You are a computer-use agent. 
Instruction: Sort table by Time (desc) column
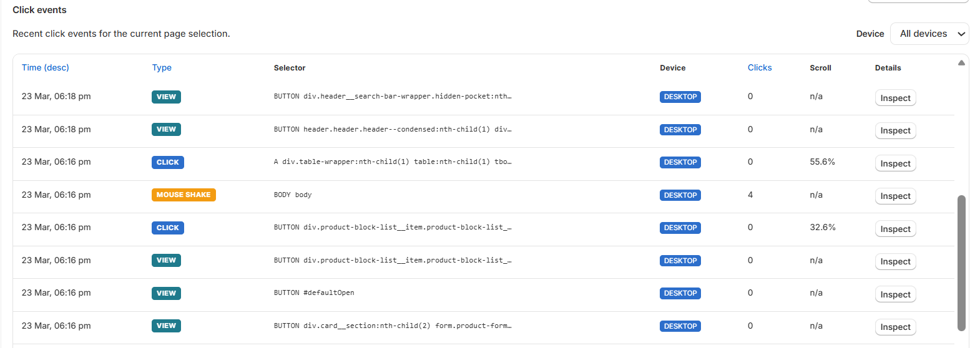coord(45,67)
